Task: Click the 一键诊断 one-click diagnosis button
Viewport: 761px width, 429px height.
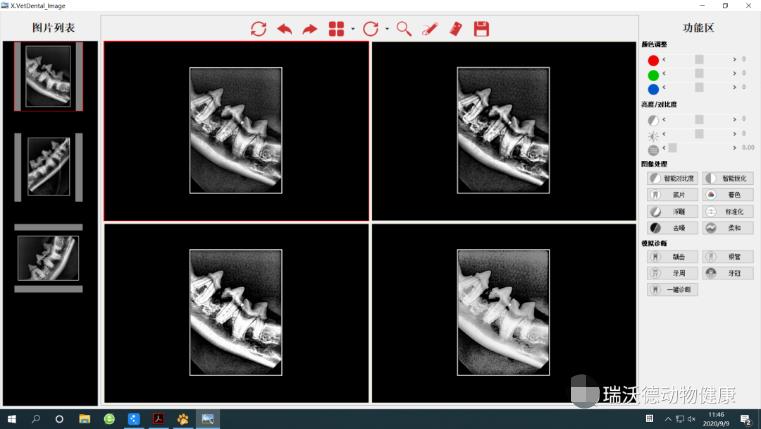Action: [672, 290]
